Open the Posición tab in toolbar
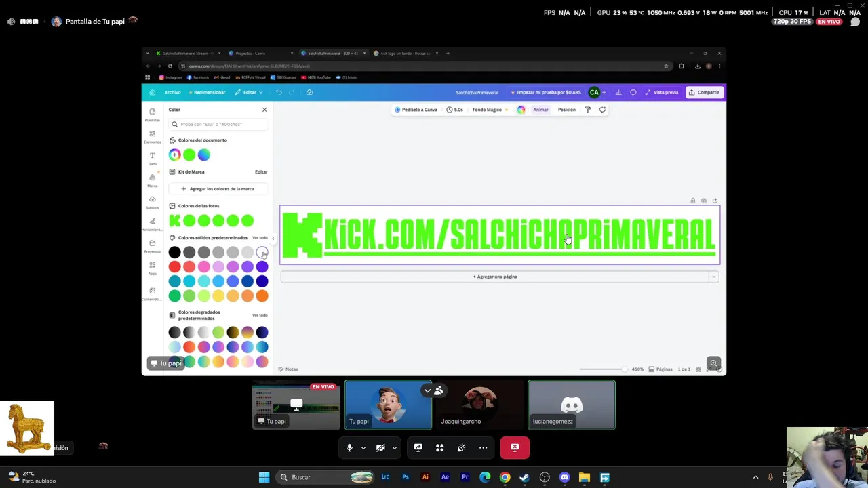The image size is (868, 488). pos(566,110)
